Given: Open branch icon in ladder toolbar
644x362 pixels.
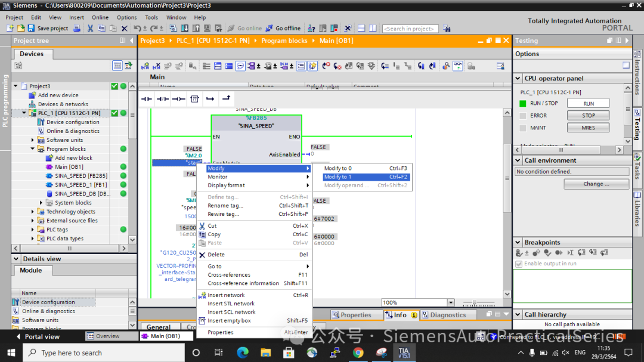Looking at the screenshot, I should point(210,98).
